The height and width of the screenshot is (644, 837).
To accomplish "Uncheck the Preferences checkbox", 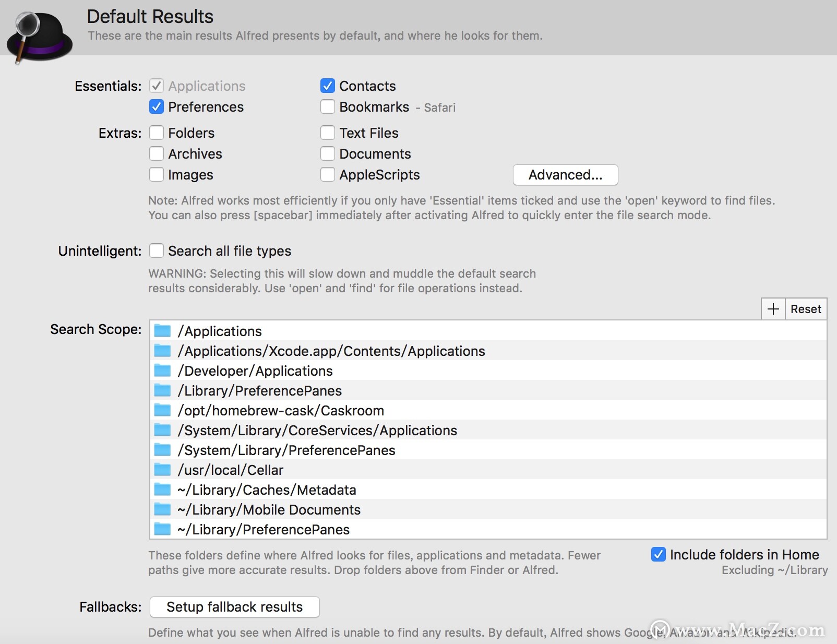I will pyautogui.click(x=157, y=106).
